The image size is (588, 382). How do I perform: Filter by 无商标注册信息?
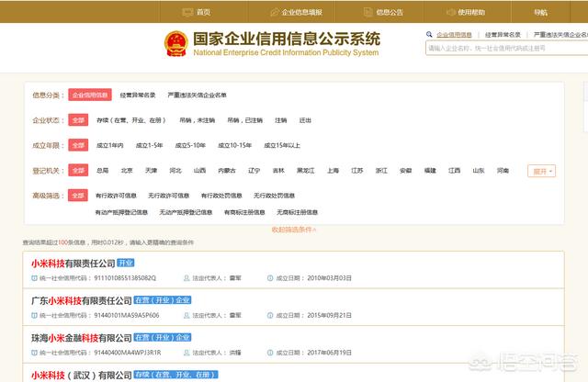point(298,212)
